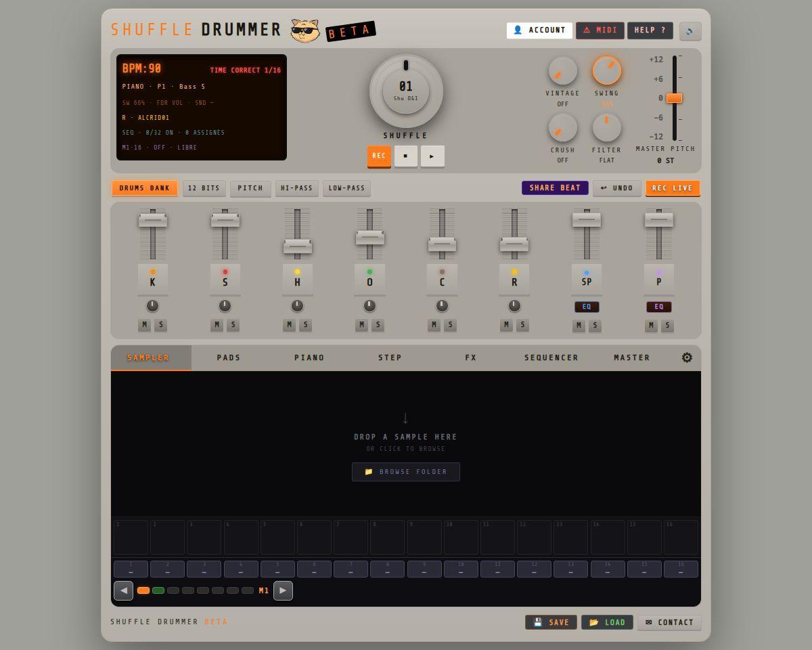Switch to the STEP tab
Screen dimensions: 812x650
[390, 357]
